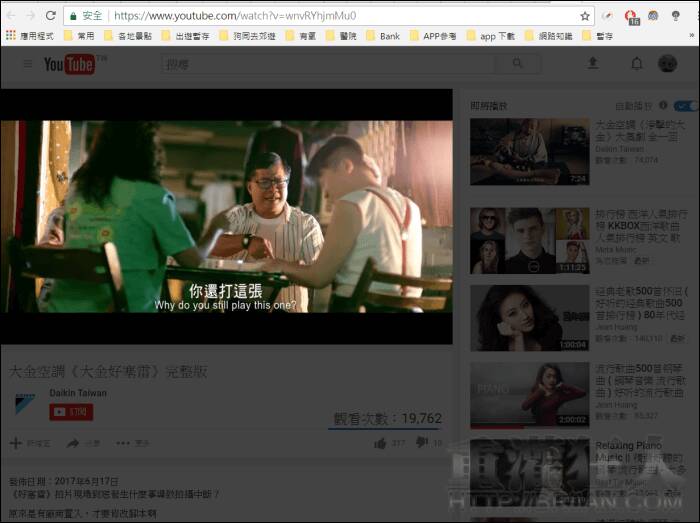Open the Bank bookmarks folder
Viewport: 700px width, 523px height.
[383, 36]
